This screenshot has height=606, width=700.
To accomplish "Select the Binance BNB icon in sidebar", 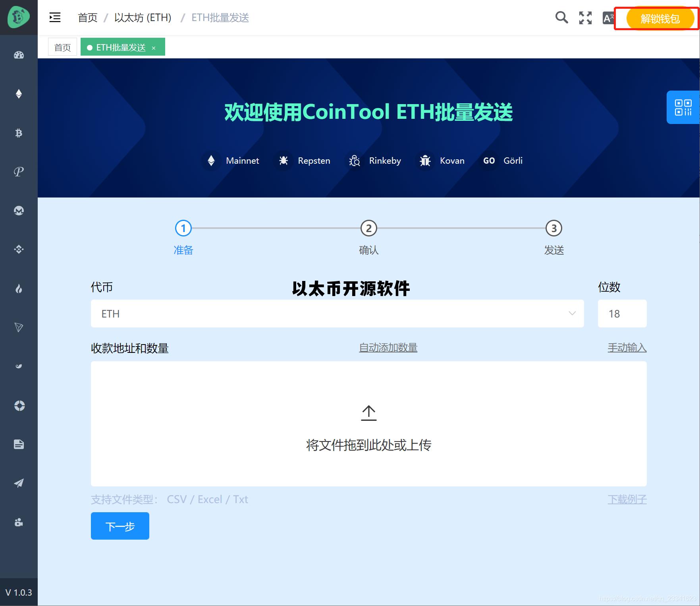I will 19,249.
